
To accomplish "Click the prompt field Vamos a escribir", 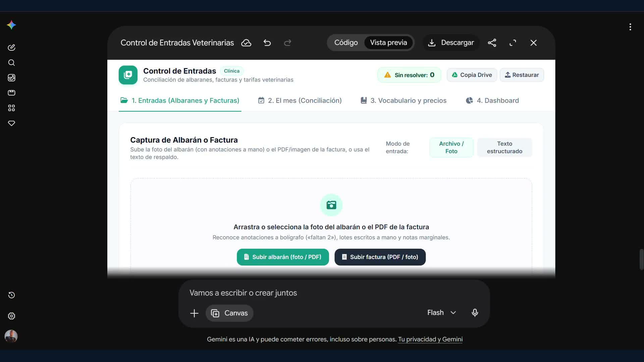I will (334, 293).
